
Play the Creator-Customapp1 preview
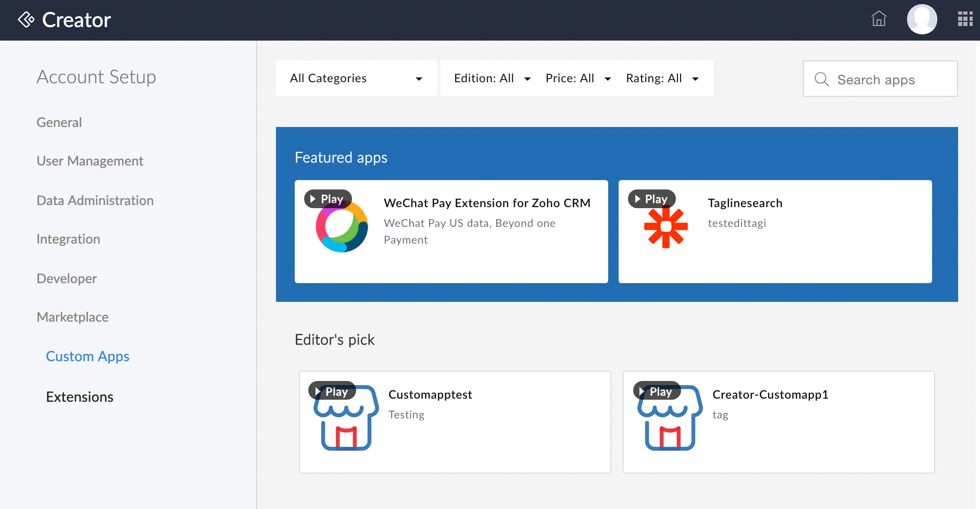pos(657,391)
